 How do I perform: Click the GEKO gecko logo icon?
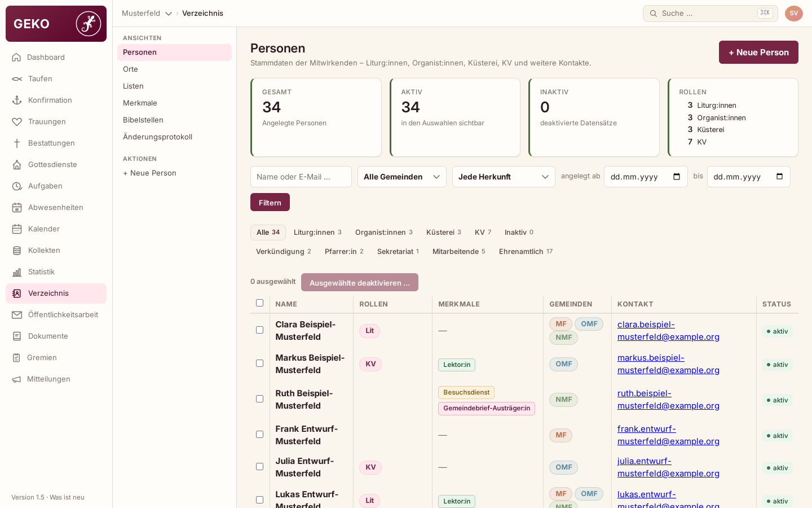(x=89, y=24)
